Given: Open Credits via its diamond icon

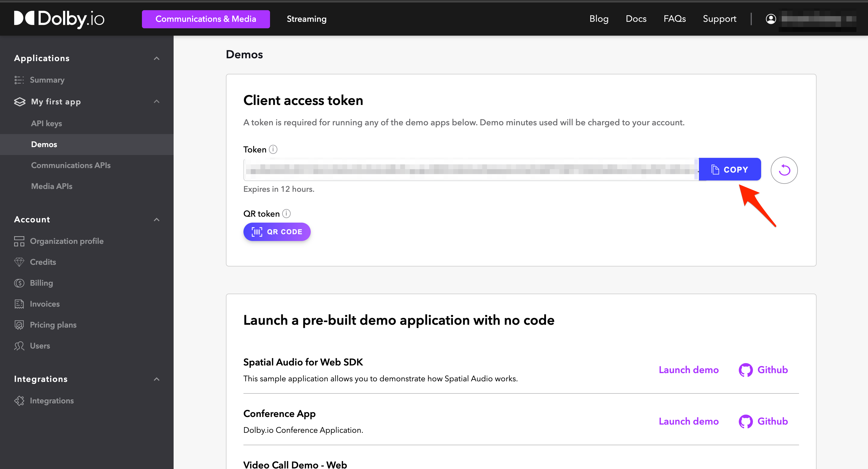Looking at the screenshot, I should (x=19, y=262).
